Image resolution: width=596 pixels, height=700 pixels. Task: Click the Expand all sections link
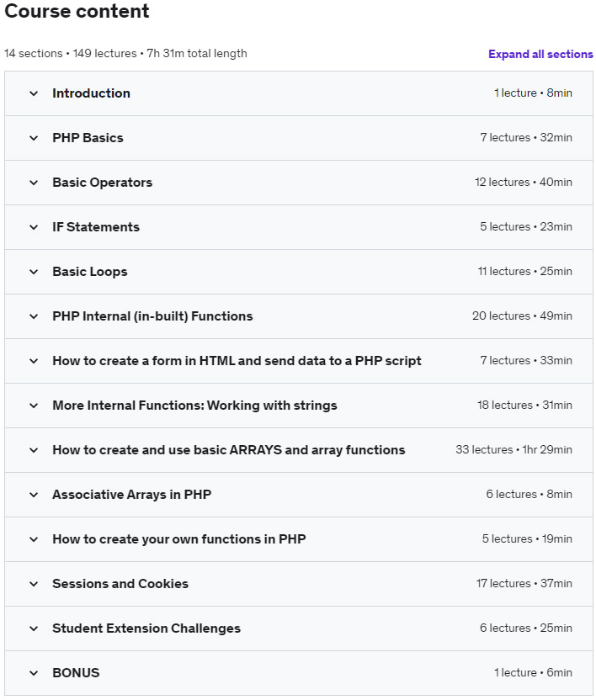click(540, 54)
